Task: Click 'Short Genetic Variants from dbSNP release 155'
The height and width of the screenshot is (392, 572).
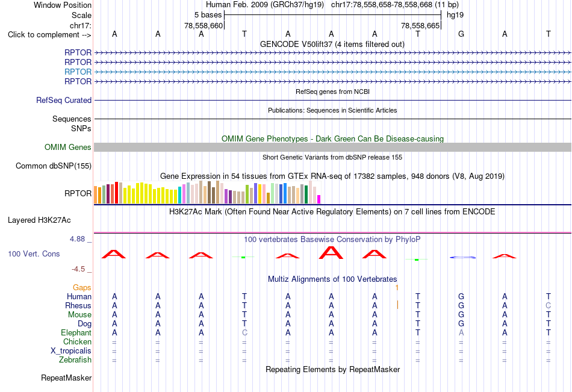Action: coord(332,157)
